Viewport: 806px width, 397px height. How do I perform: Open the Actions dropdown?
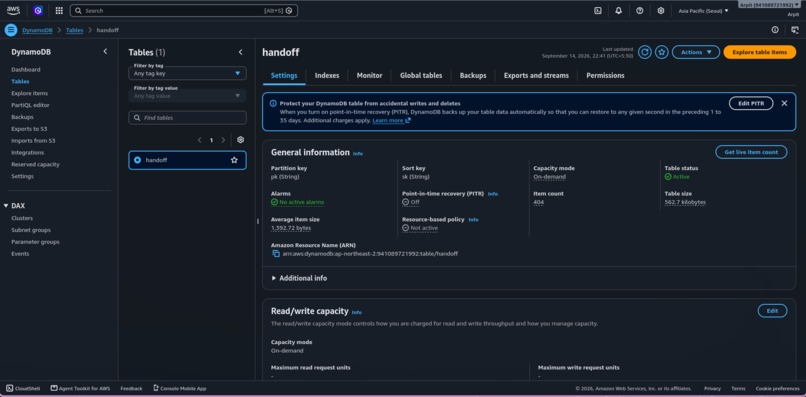coord(696,52)
